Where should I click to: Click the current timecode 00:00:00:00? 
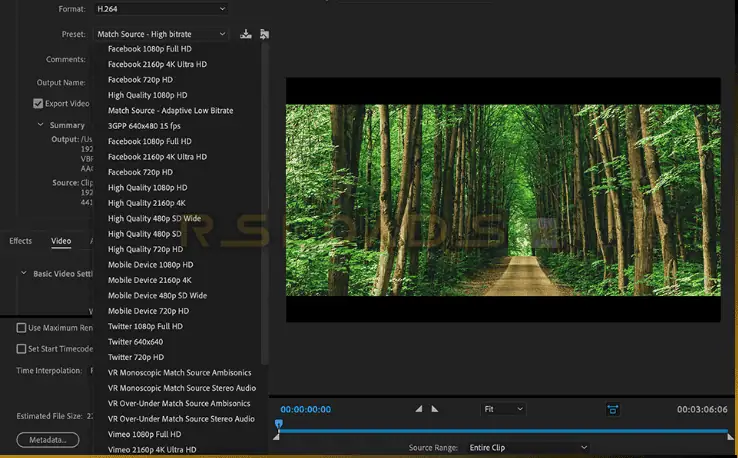tap(305, 410)
